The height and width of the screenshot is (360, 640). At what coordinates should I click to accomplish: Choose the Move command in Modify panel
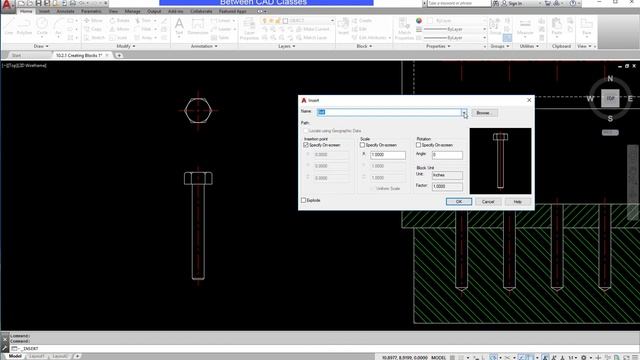click(93, 20)
